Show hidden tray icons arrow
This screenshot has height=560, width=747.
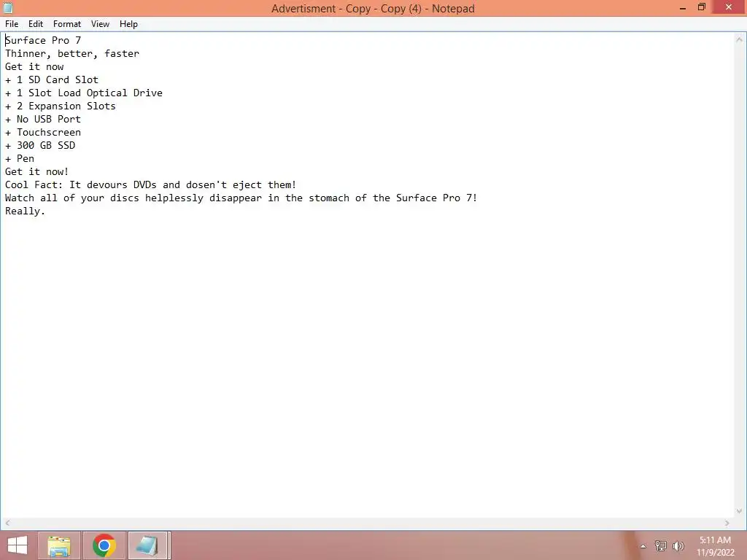pyautogui.click(x=643, y=546)
